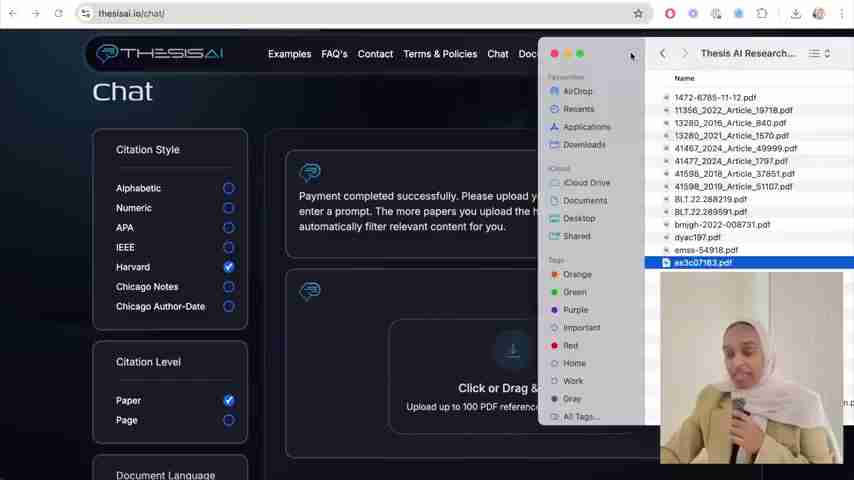Click the browser address bar URL
The width and height of the screenshot is (854, 480).
[x=131, y=13]
